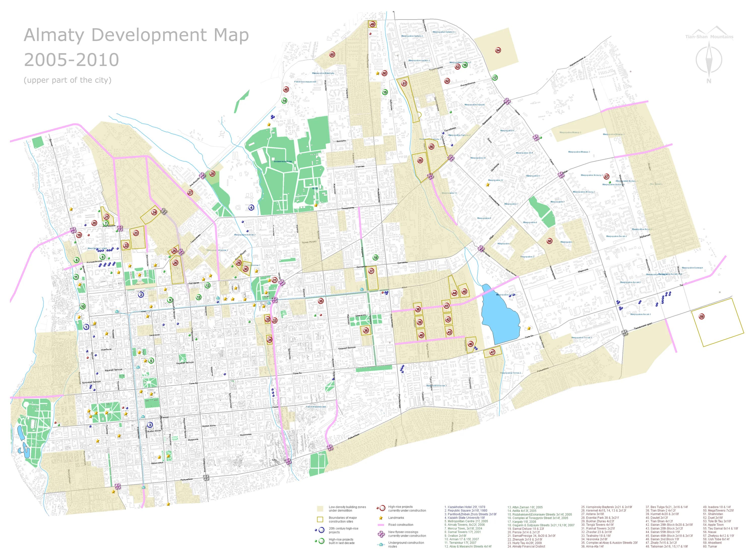Image resolution: width=756 pixels, height=558 pixels.
Task: Click the pink Road construction legend swatch
Action: (381, 525)
